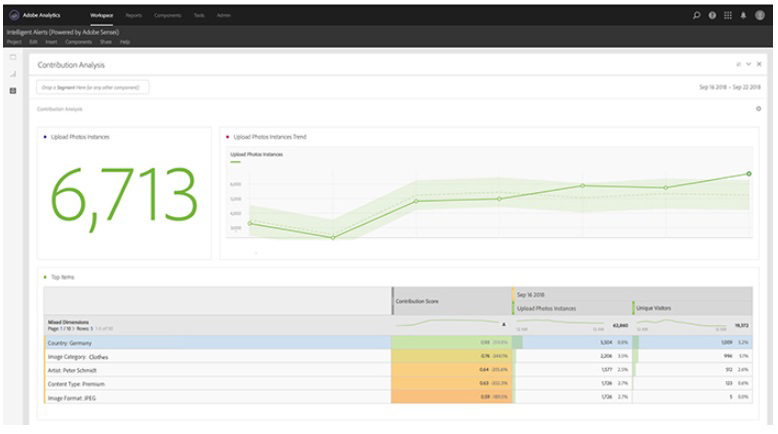Click the Drop a Segment Here field

[x=93, y=88]
